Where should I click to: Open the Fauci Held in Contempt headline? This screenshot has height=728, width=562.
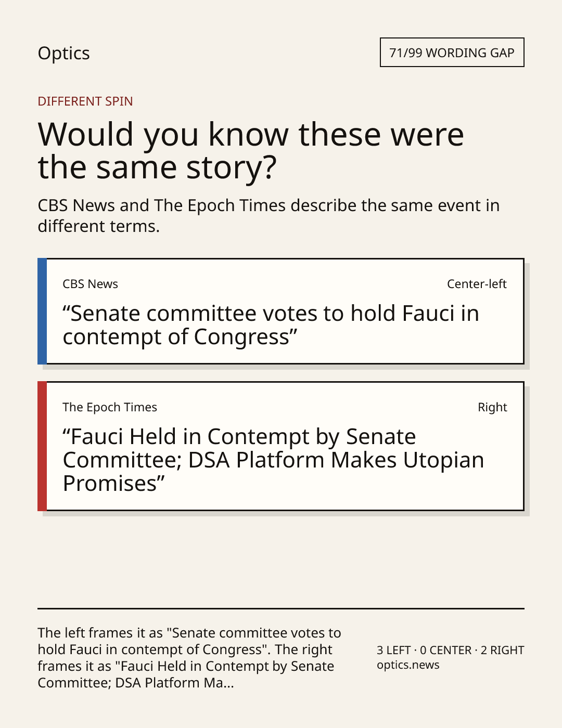(x=273, y=460)
